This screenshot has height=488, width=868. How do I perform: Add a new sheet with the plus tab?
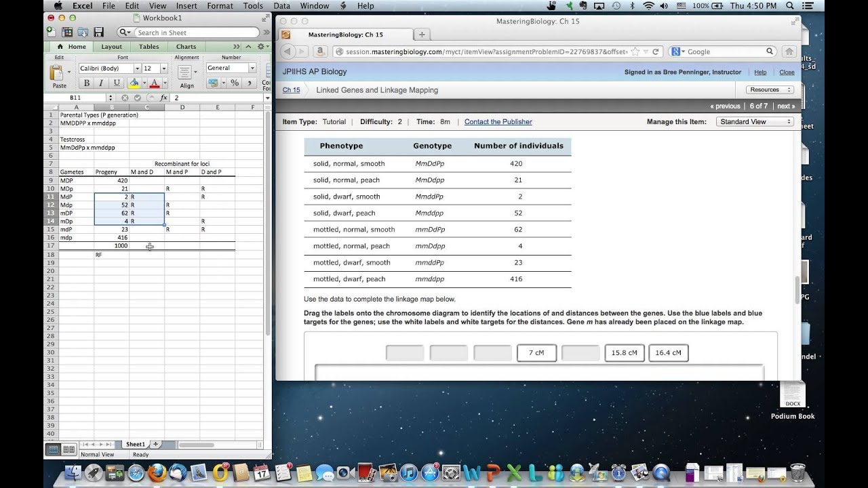155,444
